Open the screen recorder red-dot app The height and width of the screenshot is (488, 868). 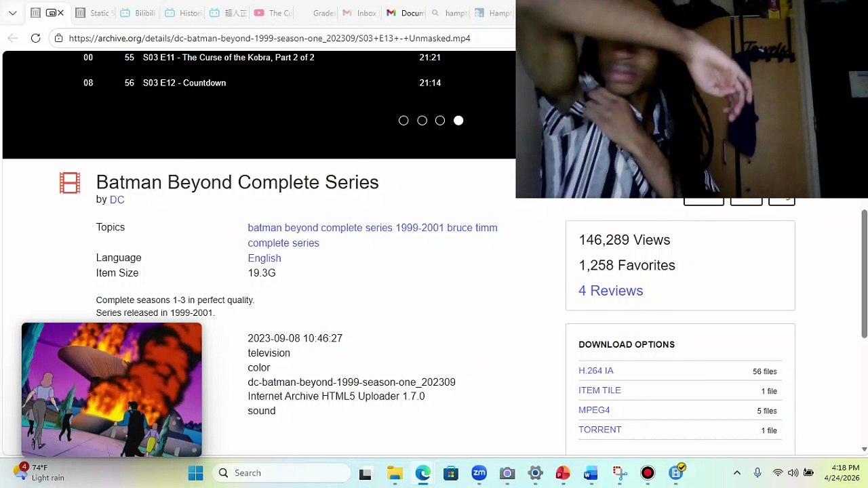coord(648,473)
